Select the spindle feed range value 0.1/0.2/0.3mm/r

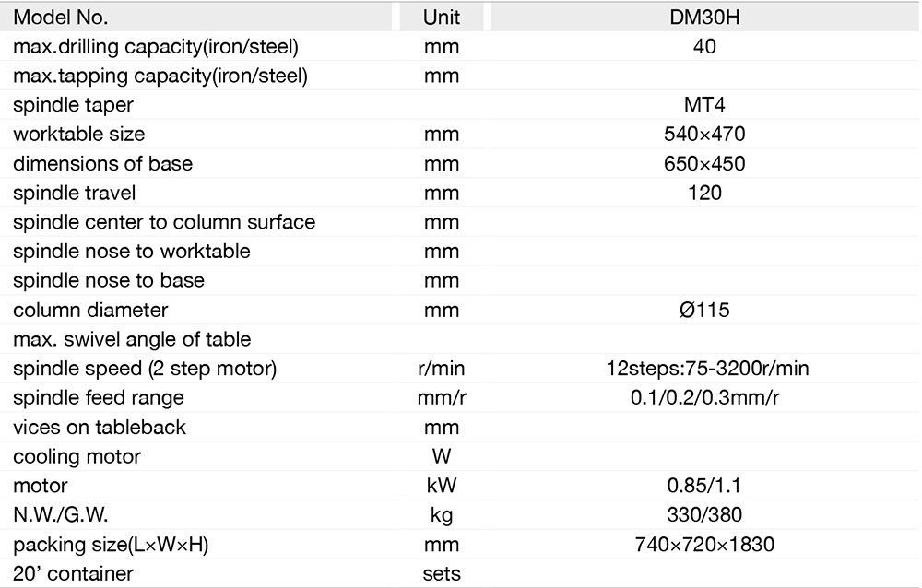[704, 398]
